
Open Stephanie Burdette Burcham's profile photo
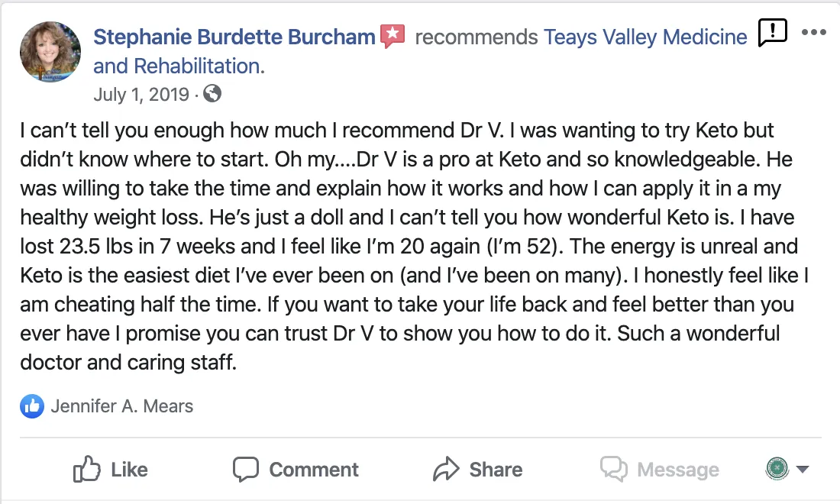click(50, 51)
